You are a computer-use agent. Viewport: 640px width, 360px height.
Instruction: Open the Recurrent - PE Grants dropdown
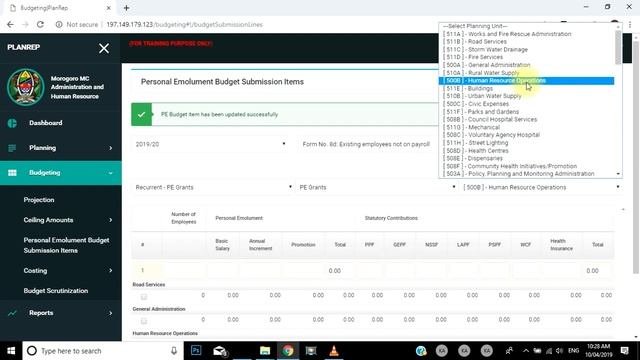213,187
